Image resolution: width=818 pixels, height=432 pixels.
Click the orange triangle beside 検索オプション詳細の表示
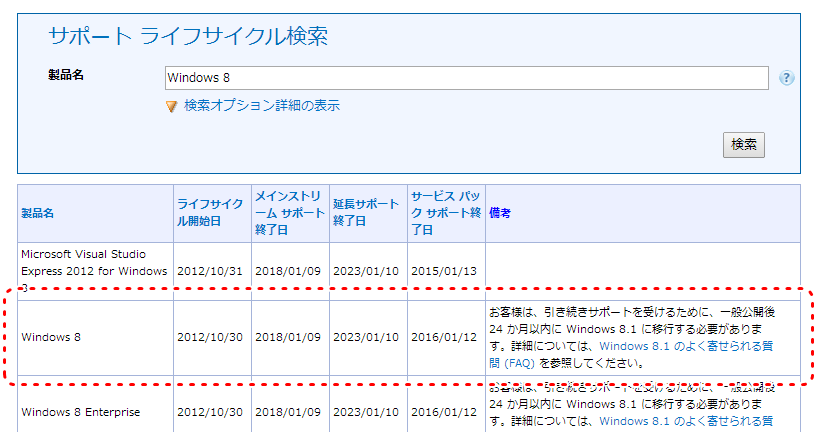coord(171,106)
